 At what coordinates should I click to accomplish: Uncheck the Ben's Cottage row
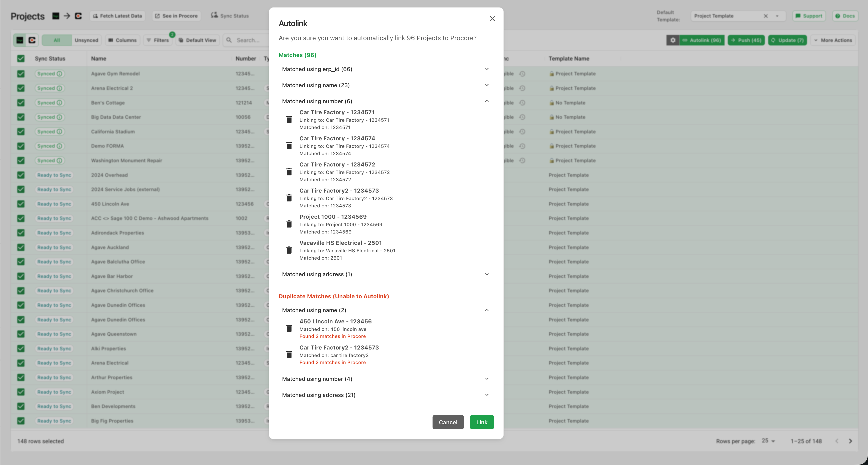(x=21, y=102)
